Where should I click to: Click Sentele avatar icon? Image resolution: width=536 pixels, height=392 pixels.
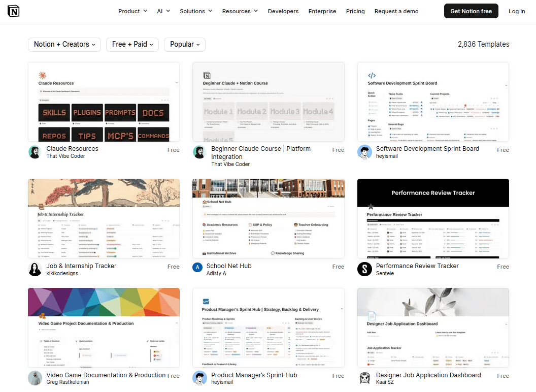coord(364,269)
